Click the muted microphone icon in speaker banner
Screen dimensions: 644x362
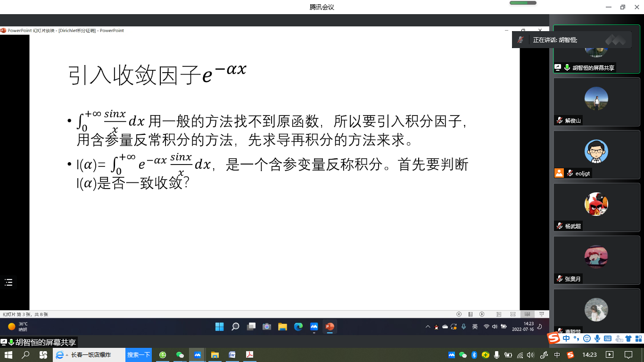(x=520, y=40)
